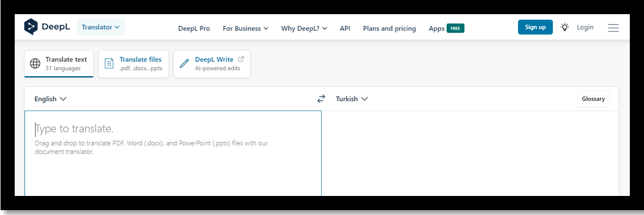Image resolution: width=644 pixels, height=215 pixels.
Task: Click the pencil icon in DeepL Write
Action: click(184, 64)
